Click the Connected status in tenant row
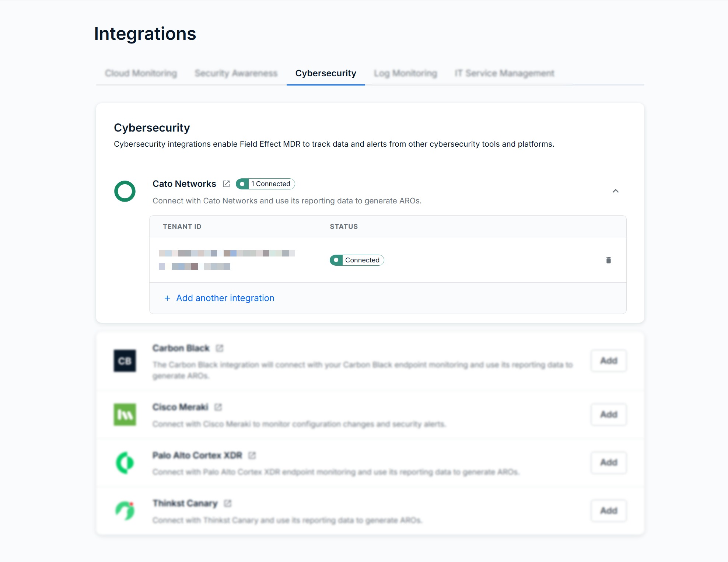Screen dimensions: 728x562 (x=357, y=260)
